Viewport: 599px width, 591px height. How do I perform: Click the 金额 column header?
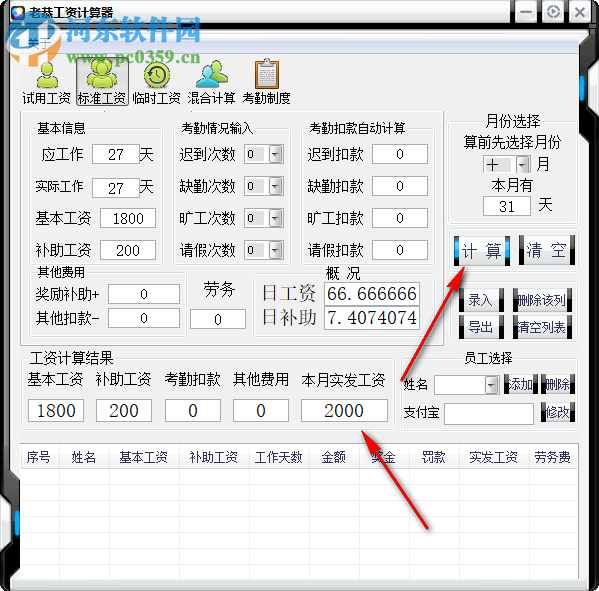pyautogui.click(x=334, y=457)
